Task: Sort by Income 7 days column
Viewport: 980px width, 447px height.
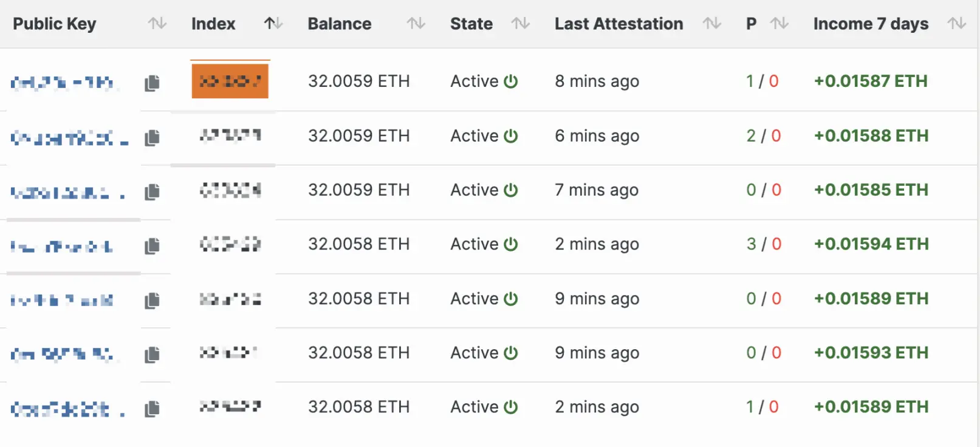Action: click(x=957, y=24)
